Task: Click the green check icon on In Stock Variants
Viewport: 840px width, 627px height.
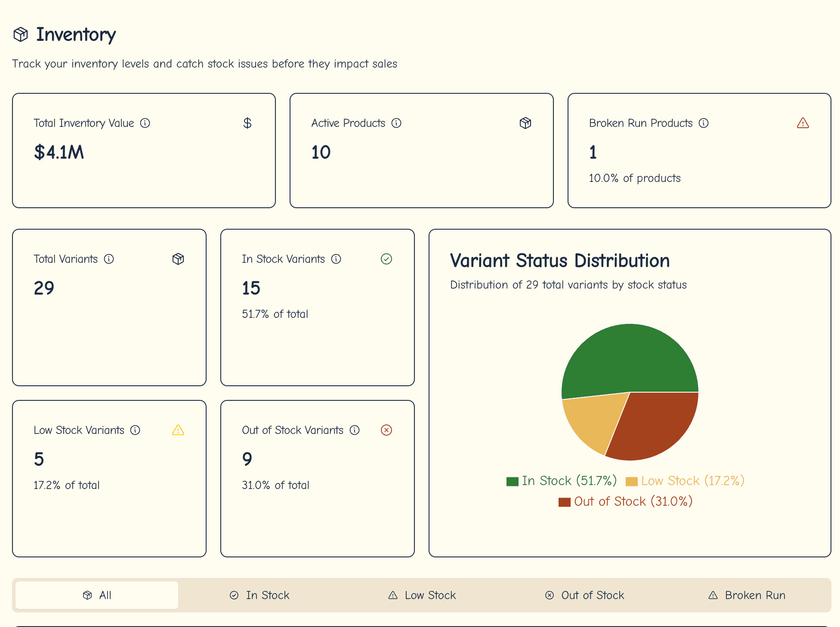Action: [386, 259]
